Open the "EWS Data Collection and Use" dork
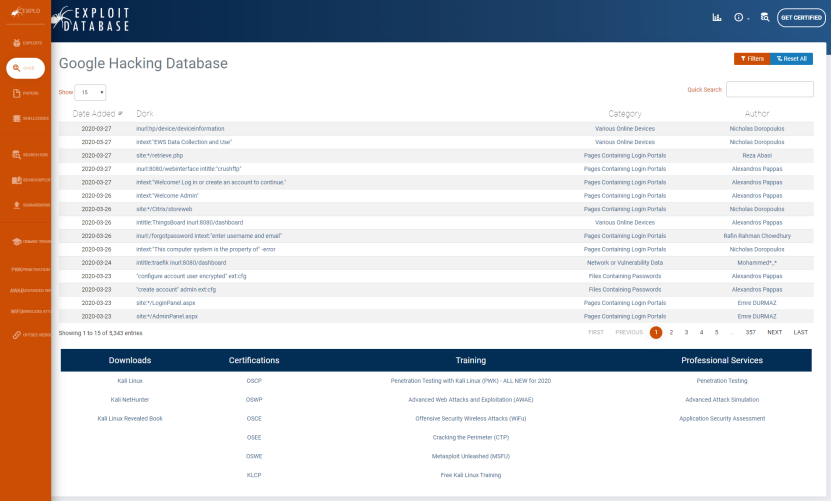The image size is (831, 501). pos(184,142)
